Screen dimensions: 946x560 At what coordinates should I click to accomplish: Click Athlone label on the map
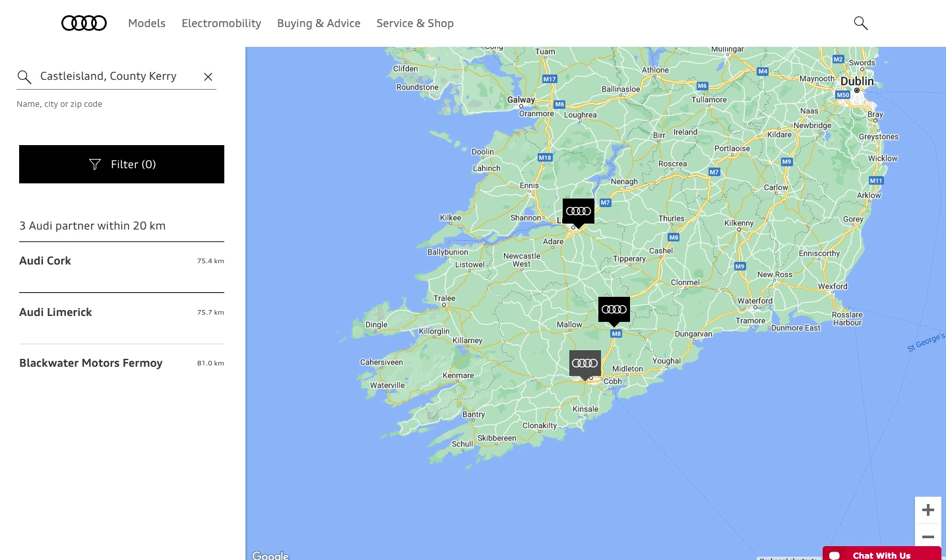[x=655, y=70]
